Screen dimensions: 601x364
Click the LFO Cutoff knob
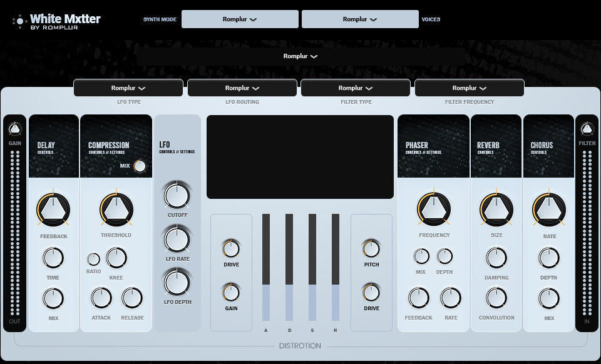177,195
